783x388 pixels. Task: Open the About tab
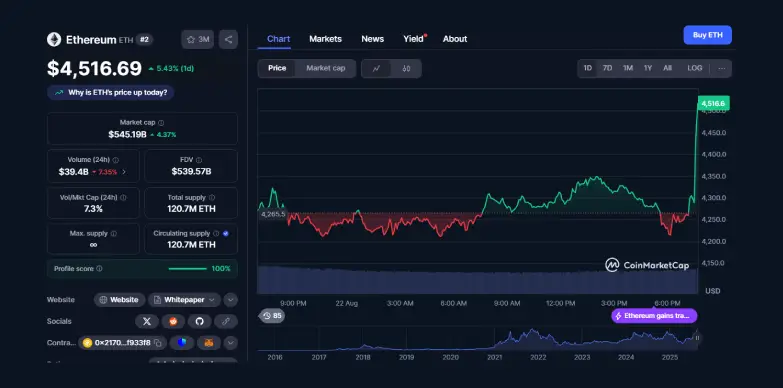(x=455, y=39)
